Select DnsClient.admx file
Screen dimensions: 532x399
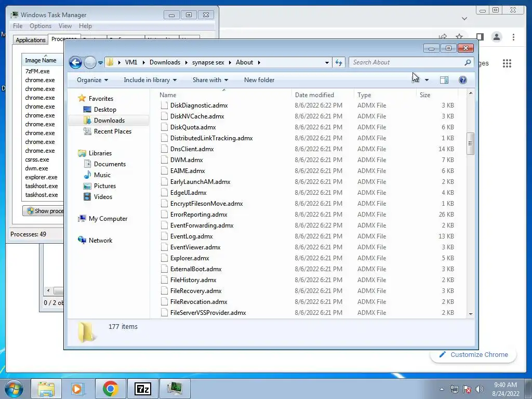point(192,149)
